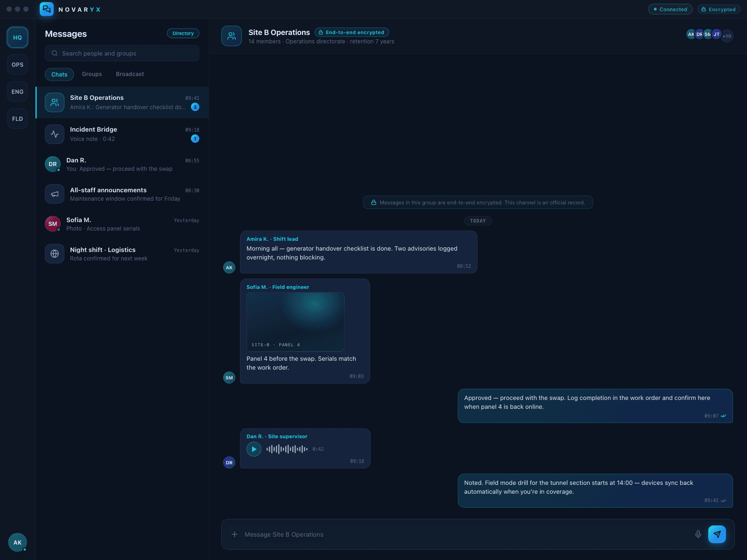This screenshot has height=560, width=747.
Task: Click the unread badge on Site B Operations
Action: pos(195,107)
